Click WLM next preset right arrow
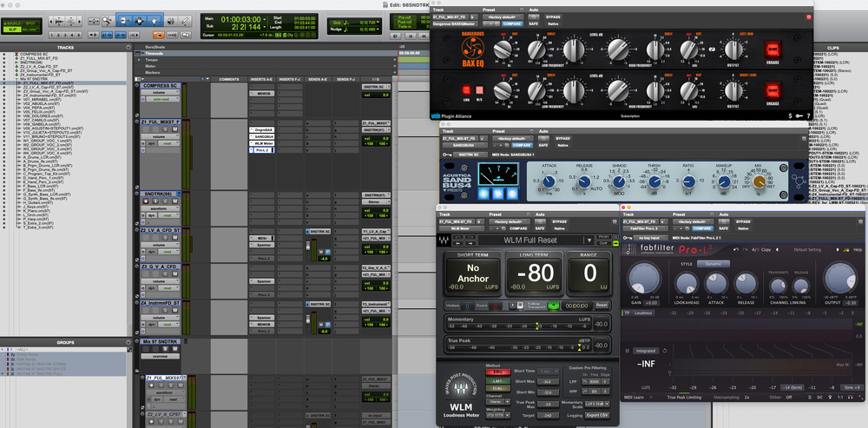Viewport: 868px width, 428px height. [470, 244]
